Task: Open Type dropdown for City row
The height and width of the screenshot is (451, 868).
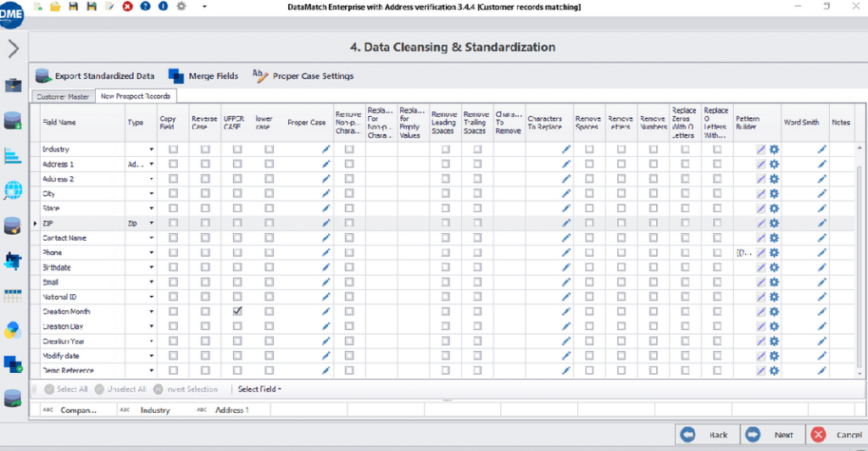Action: coord(151,193)
